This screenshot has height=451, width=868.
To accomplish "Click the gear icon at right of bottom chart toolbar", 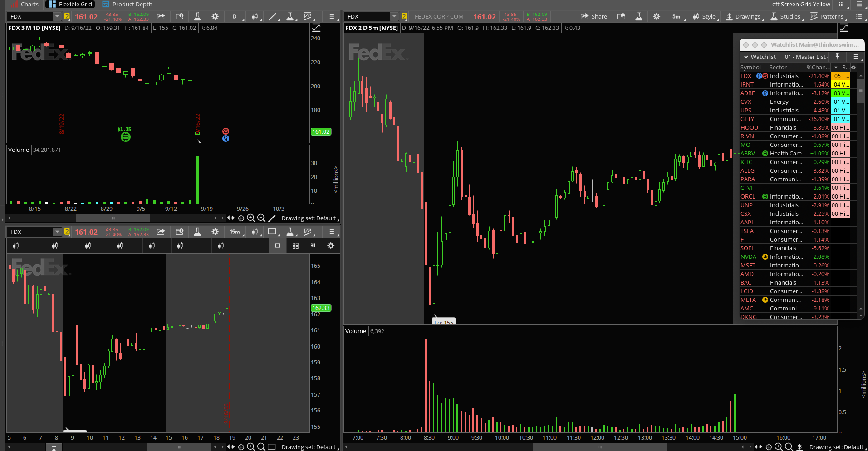I will coord(331,246).
